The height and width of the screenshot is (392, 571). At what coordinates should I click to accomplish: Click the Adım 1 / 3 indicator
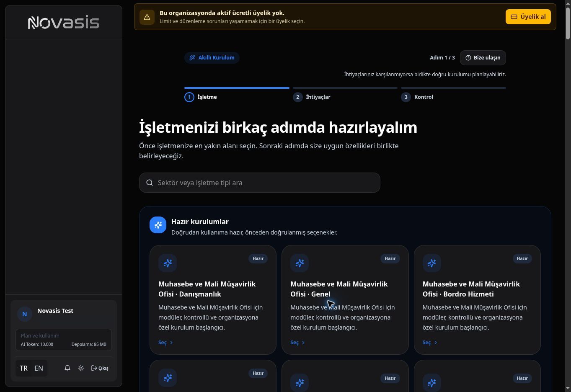tap(442, 58)
